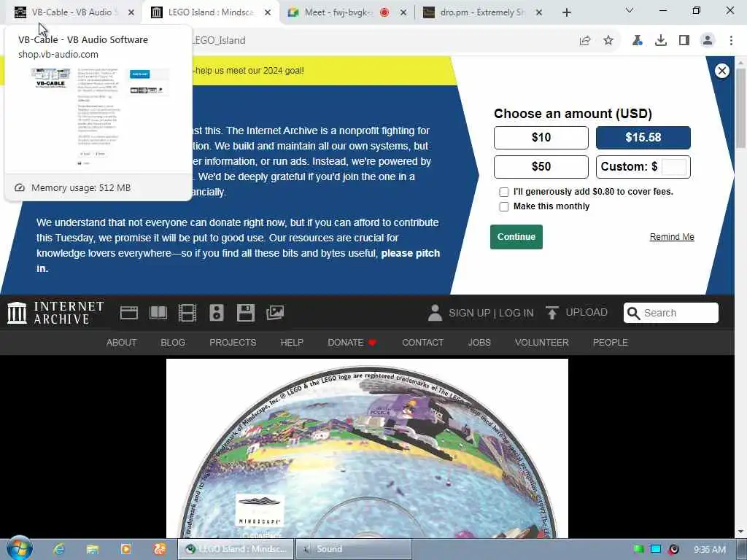
Task: Choose the $10 donation amount
Action: click(541, 138)
